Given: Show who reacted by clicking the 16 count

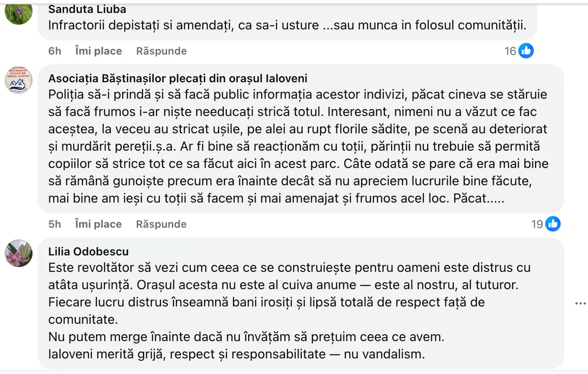Looking at the screenshot, I should 510,51.
